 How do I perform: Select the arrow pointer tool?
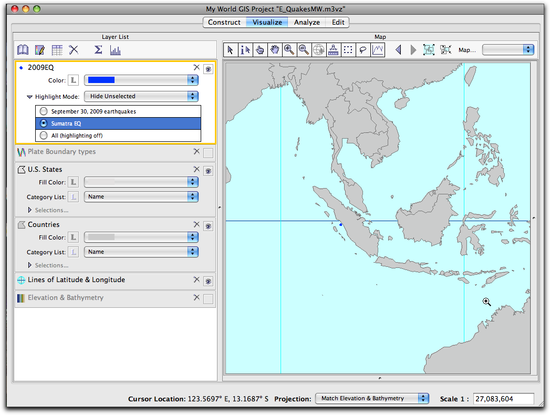(230, 50)
